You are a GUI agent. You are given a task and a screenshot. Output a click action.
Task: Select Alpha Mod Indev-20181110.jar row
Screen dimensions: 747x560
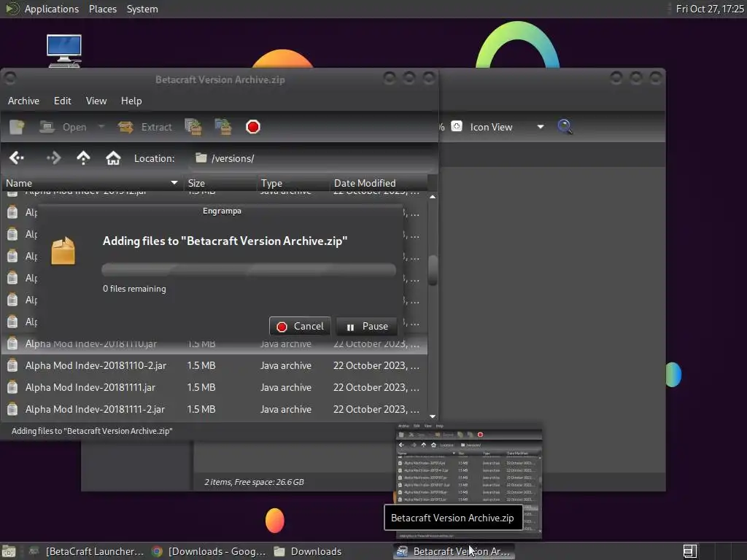[x=214, y=344]
